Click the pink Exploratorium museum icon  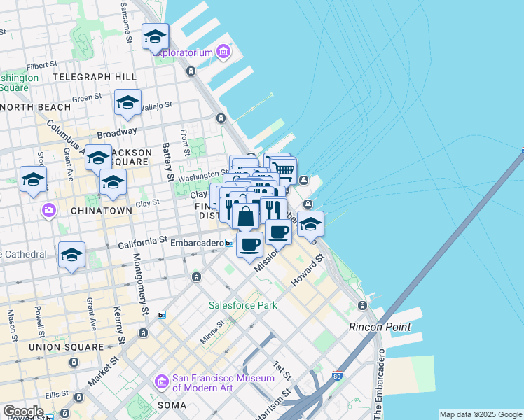click(x=223, y=52)
